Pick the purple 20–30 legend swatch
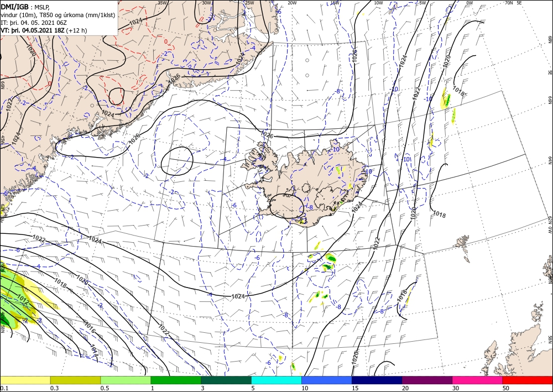 click(x=427, y=380)
